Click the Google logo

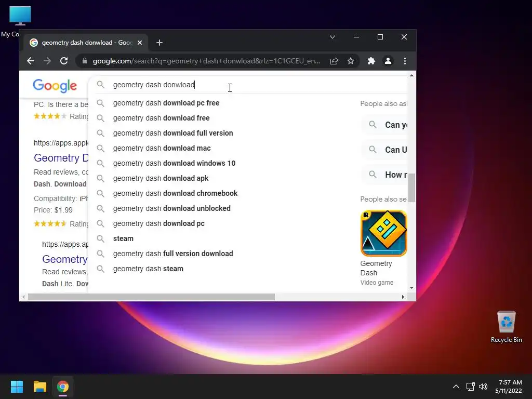(55, 86)
